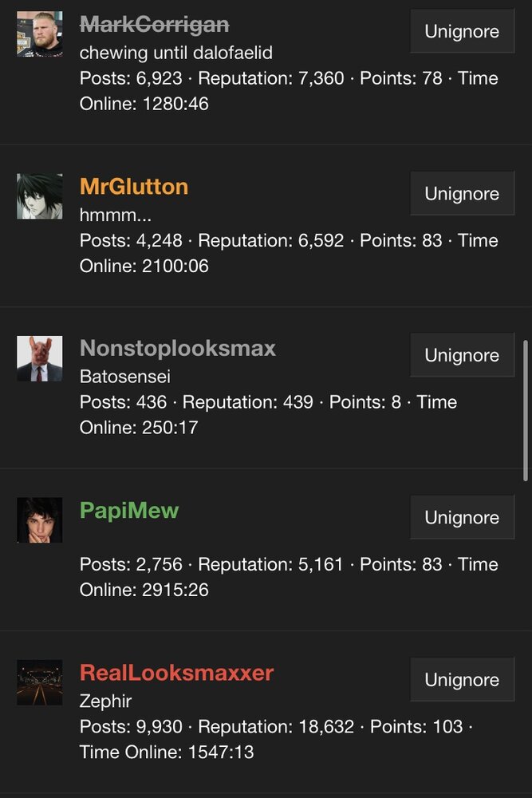Viewport: 532px width, 798px height.
Task: Open PapiMew's avatar picture
Action: (x=40, y=520)
